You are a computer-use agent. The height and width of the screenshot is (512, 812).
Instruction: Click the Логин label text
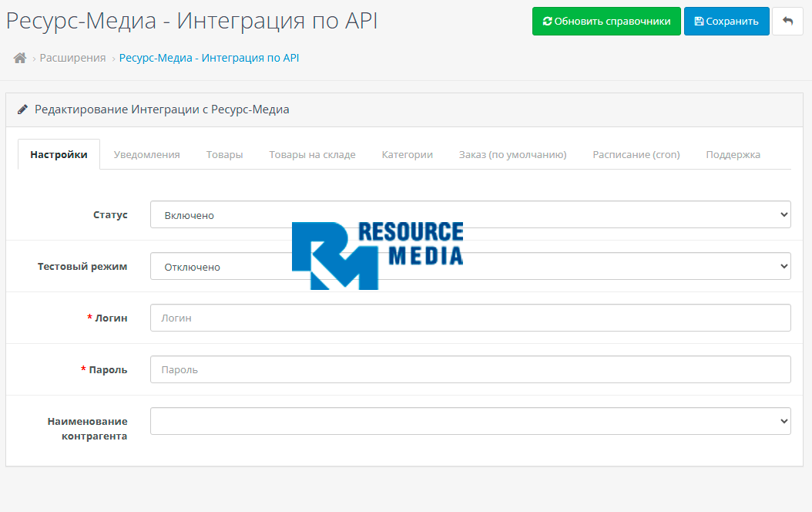tap(111, 318)
